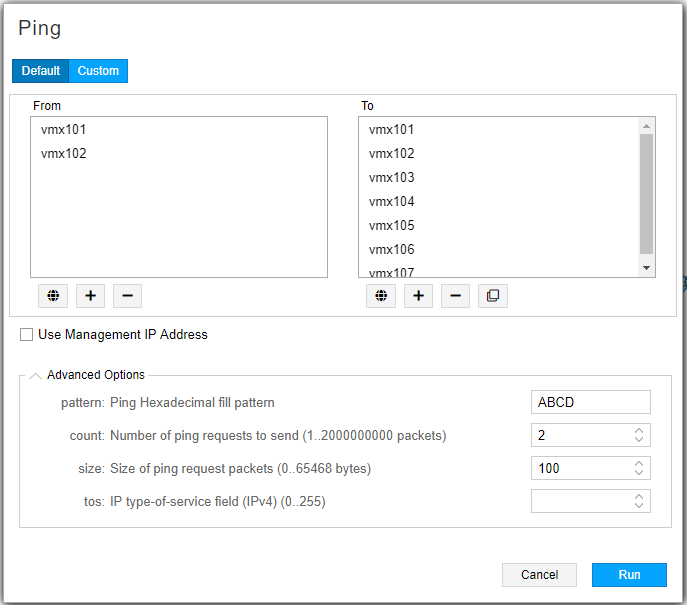Click the minus icon under To list
The image size is (687, 605).
(x=455, y=296)
